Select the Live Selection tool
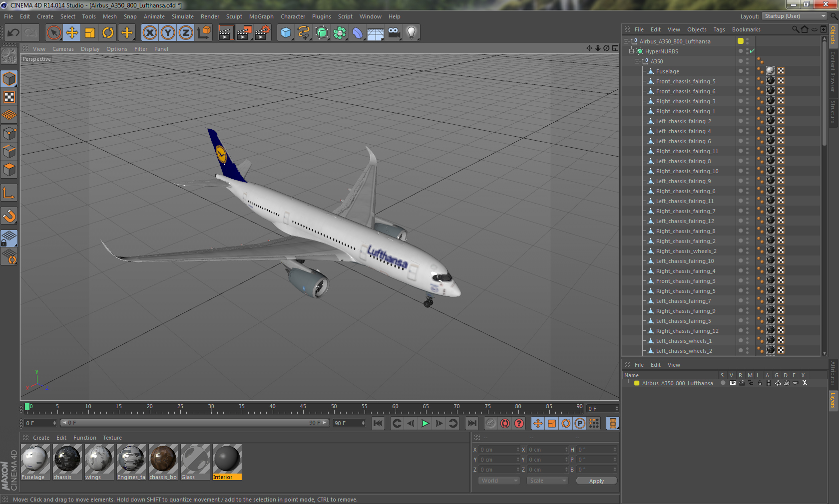Image resolution: width=839 pixels, height=504 pixels. coord(53,33)
